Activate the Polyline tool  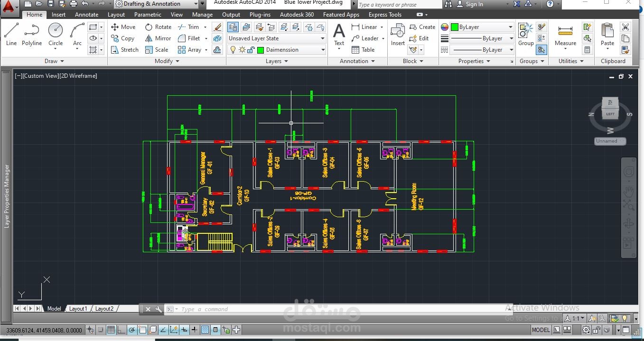pos(32,35)
